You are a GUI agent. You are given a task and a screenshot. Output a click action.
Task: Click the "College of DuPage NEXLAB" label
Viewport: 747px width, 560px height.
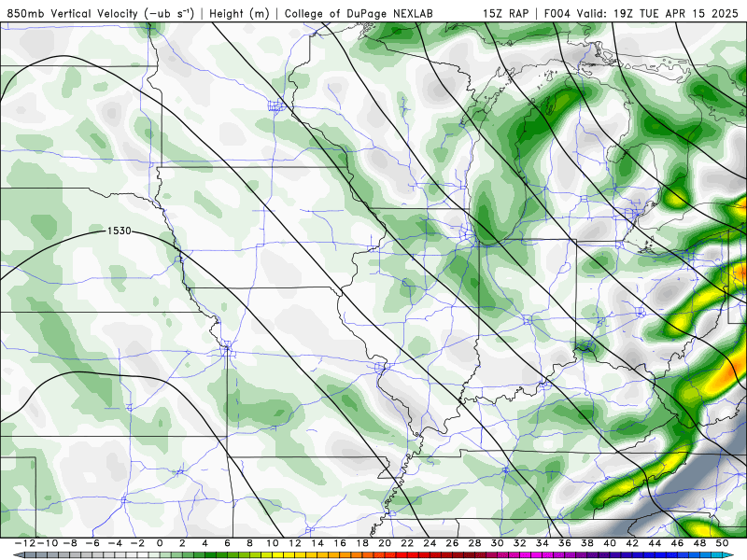[359, 13]
